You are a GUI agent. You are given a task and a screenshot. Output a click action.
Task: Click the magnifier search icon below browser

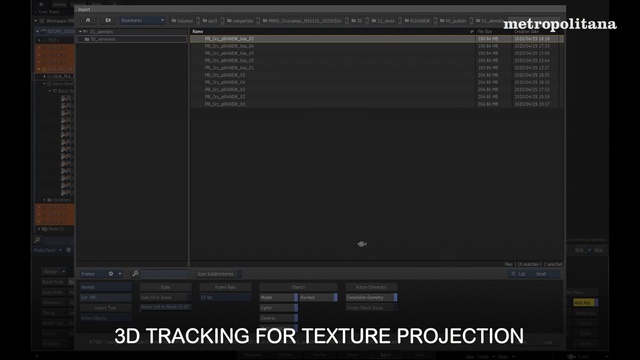(135, 273)
